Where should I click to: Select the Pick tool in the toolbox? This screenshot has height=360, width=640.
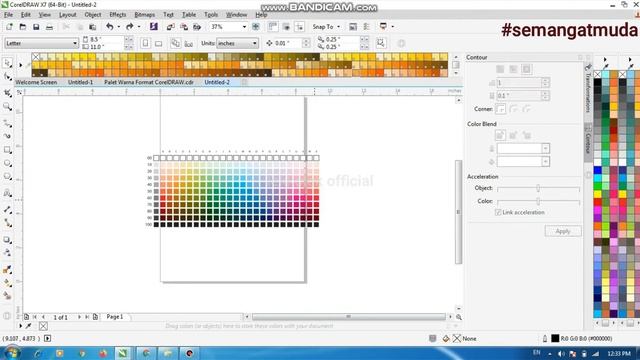coord(7,63)
